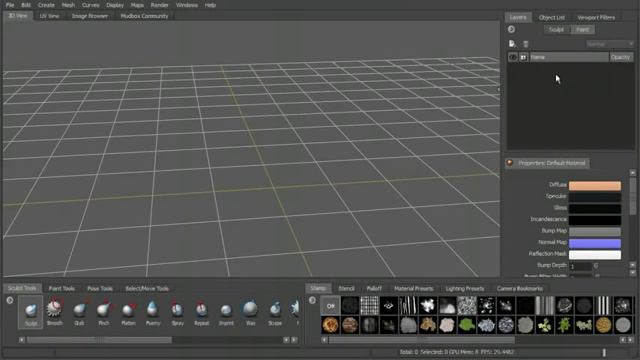This screenshot has height=360, width=640.
Task: Click the lock column header in Layers
Action: tap(524, 57)
